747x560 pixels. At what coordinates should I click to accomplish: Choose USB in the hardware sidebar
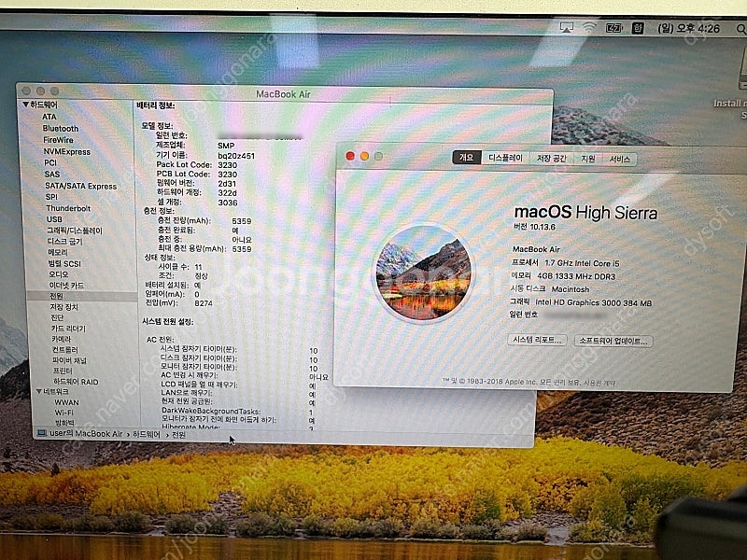54,219
